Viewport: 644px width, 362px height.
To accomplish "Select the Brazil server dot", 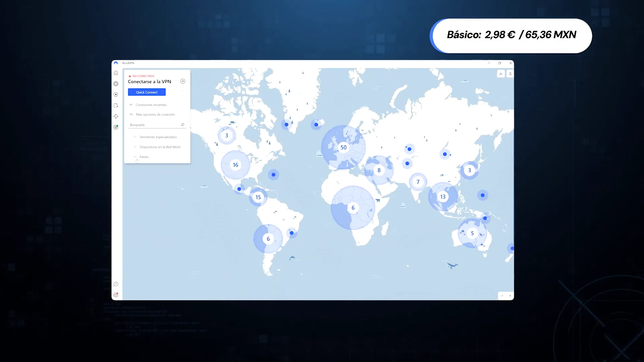I will point(291,233).
